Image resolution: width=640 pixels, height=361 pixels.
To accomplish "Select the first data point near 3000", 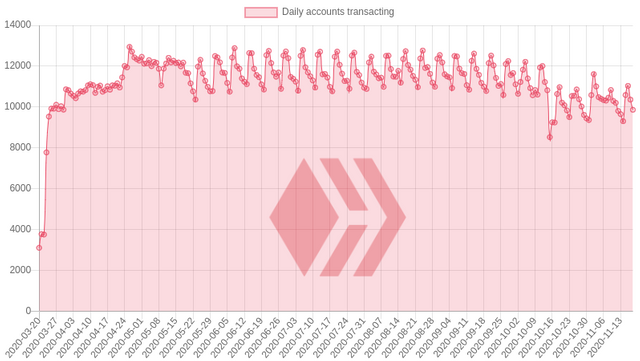I will click(39, 248).
